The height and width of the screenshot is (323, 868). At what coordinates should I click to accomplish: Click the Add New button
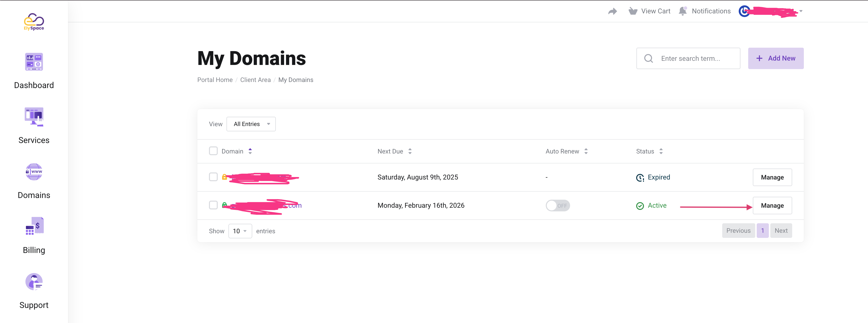point(775,58)
